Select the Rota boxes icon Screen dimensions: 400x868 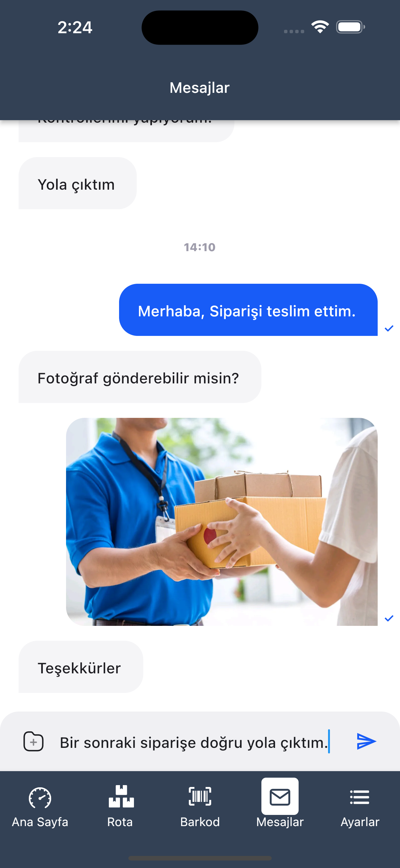[121, 796]
